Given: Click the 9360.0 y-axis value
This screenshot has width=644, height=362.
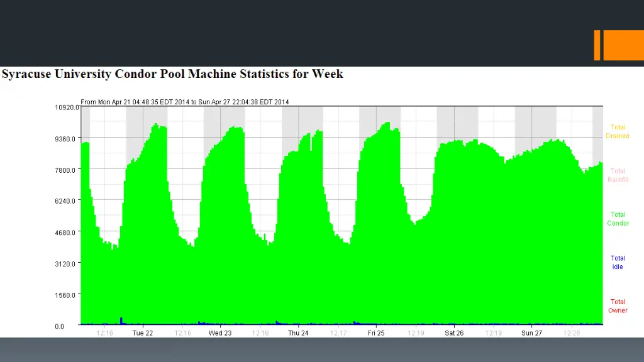Looking at the screenshot, I should click(65, 139).
